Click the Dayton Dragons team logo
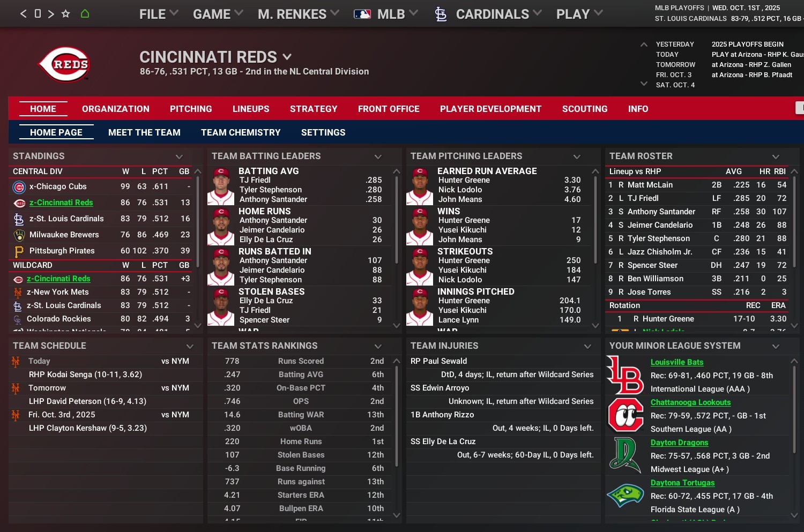 (x=625, y=455)
